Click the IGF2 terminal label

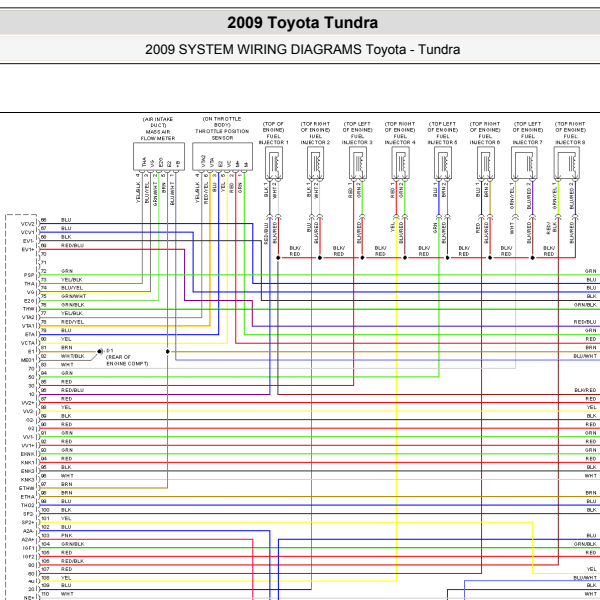(28, 556)
